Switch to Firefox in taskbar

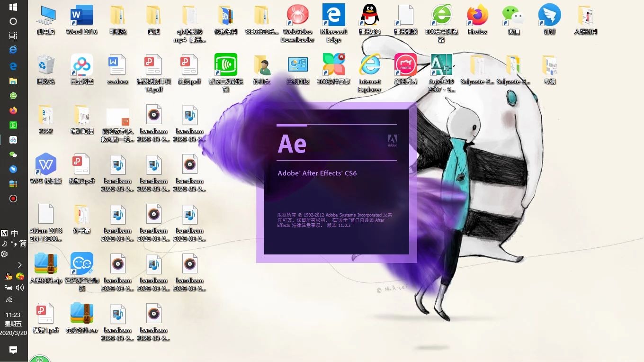13,110
